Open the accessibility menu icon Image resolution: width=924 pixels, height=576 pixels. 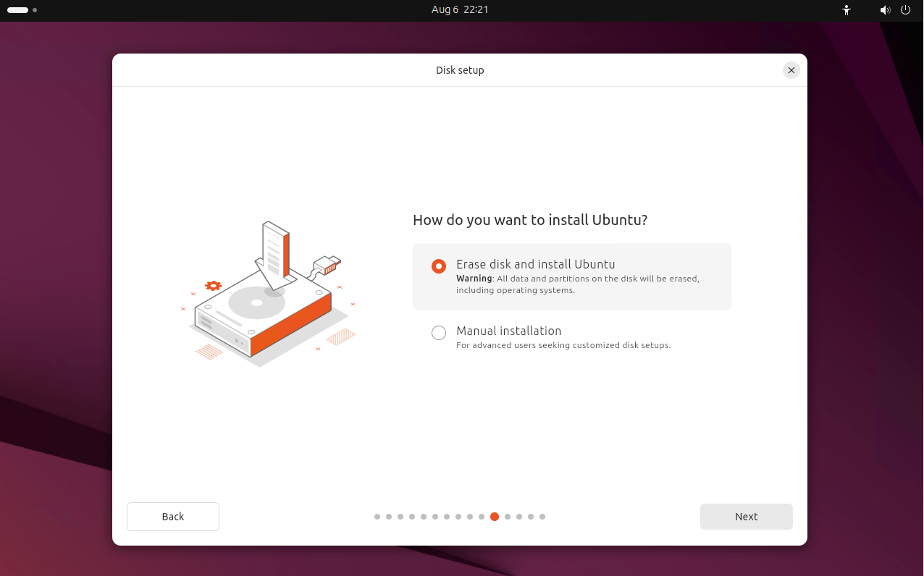pyautogui.click(x=847, y=10)
